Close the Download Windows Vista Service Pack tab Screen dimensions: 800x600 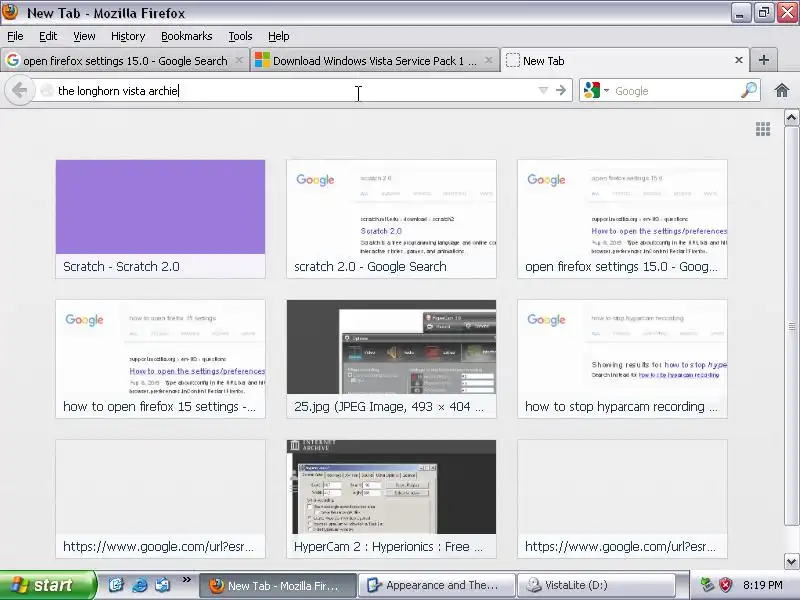(x=489, y=60)
